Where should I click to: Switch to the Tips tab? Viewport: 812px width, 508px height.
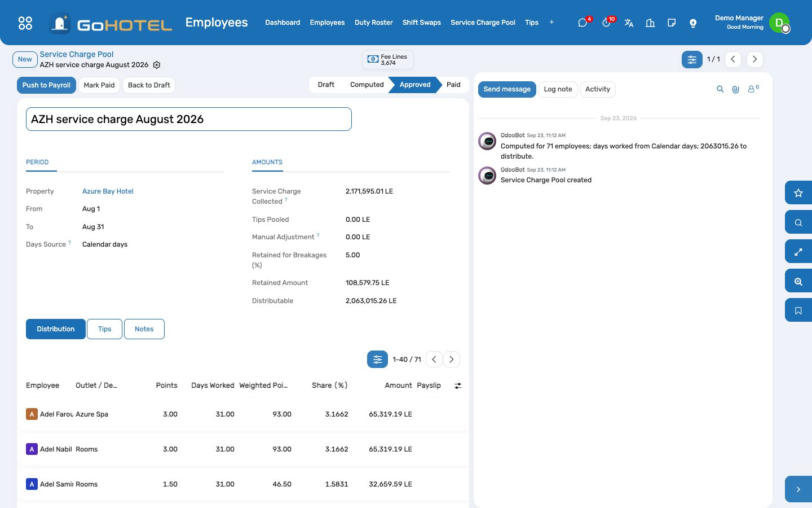coord(105,329)
